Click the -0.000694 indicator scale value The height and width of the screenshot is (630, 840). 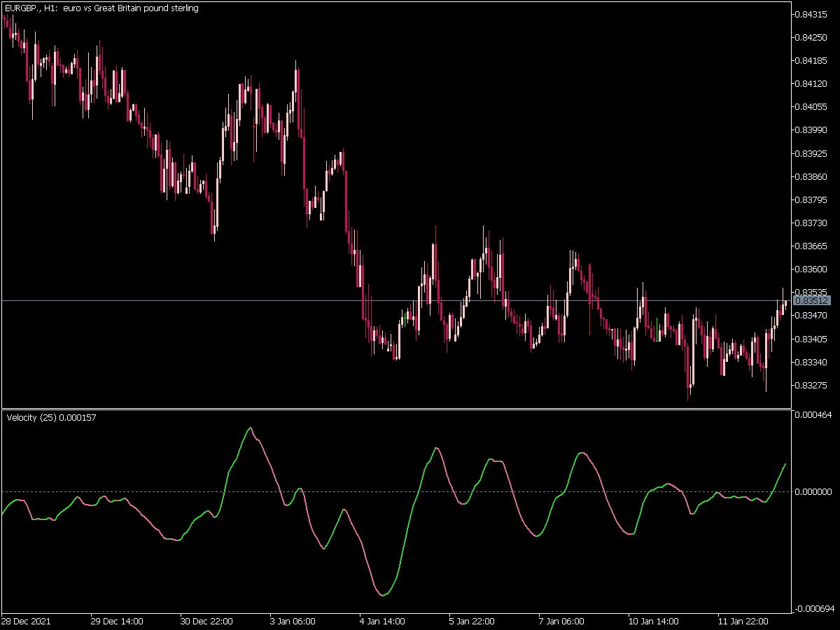point(813,608)
